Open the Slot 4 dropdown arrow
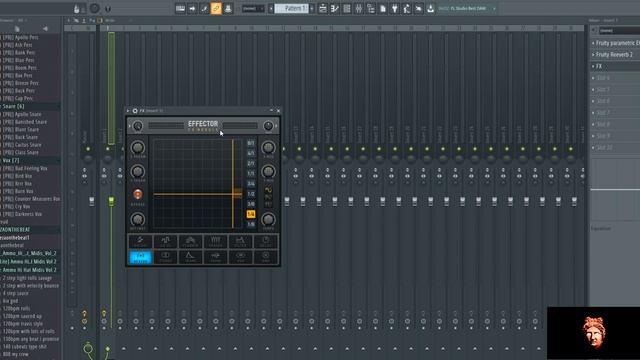 point(593,78)
